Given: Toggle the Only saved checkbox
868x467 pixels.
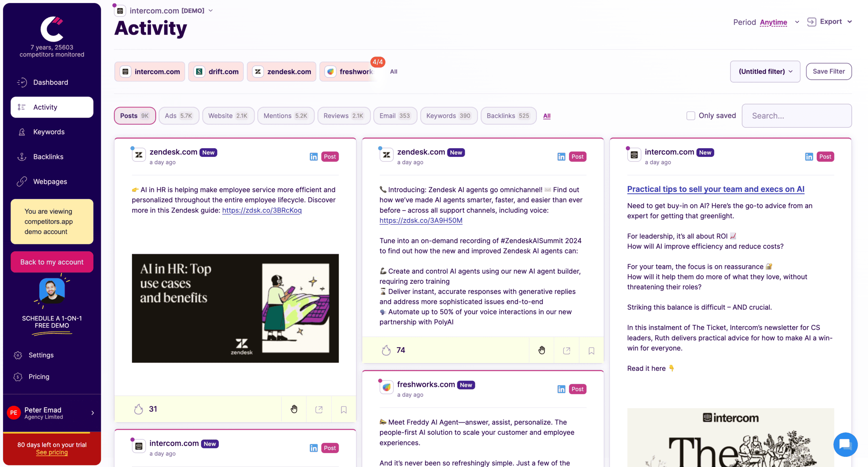Looking at the screenshot, I should click(691, 116).
